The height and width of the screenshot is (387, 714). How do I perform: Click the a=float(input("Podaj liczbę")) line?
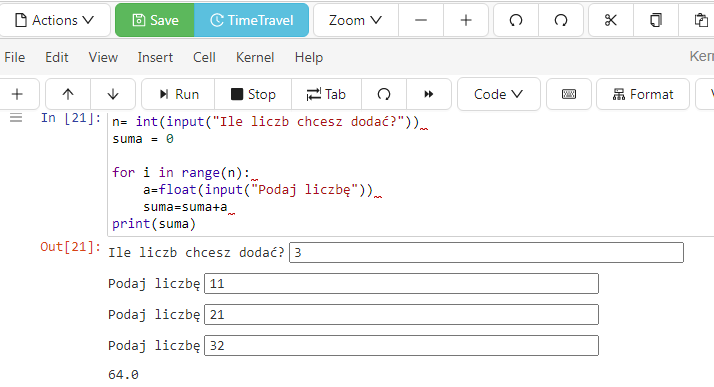coord(258,190)
